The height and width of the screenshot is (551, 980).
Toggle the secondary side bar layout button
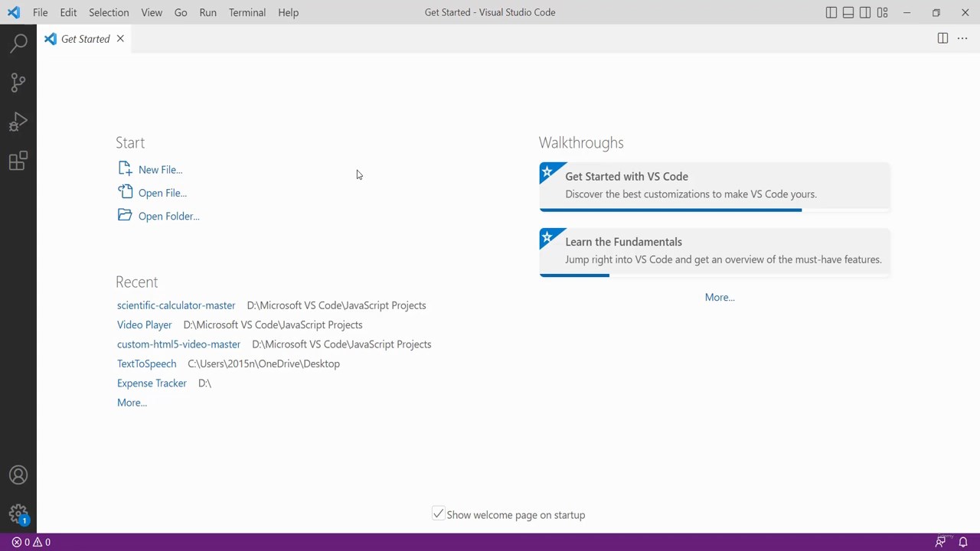coord(865,12)
